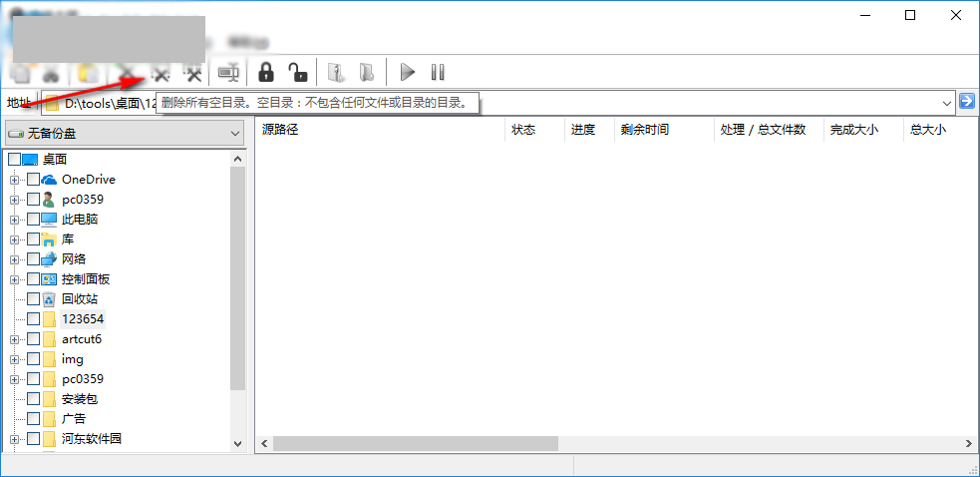Expand the 此电脑 tree node

pyautogui.click(x=14, y=221)
